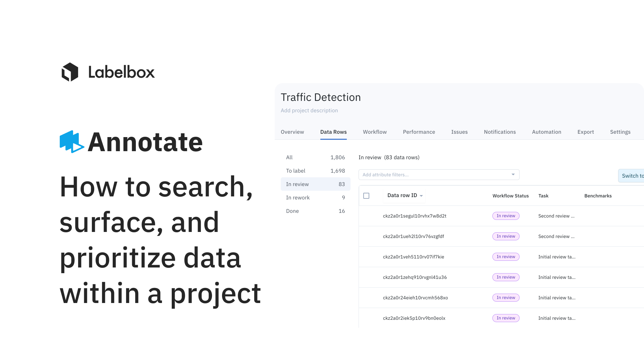
Task: Click Add project description link
Action: coord(309,111)
